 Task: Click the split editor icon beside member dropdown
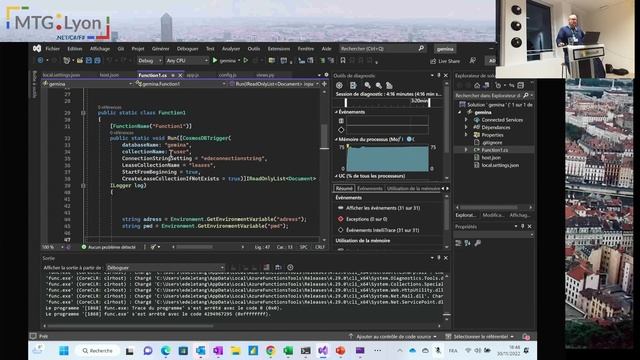point(324,84)
